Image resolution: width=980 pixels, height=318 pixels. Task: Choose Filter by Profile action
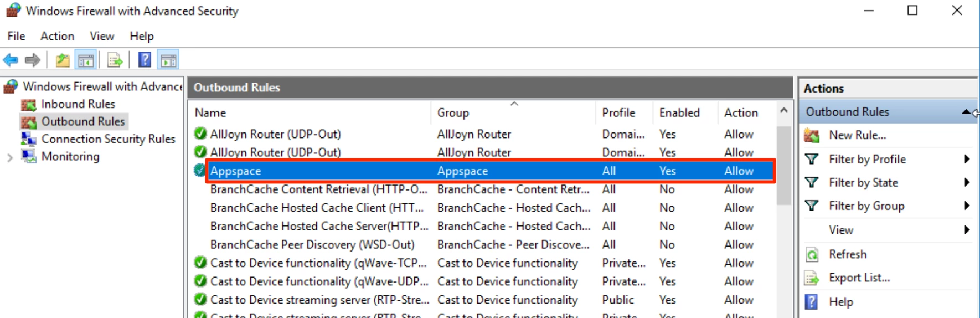pyautogui.click(x=867, y=160)
